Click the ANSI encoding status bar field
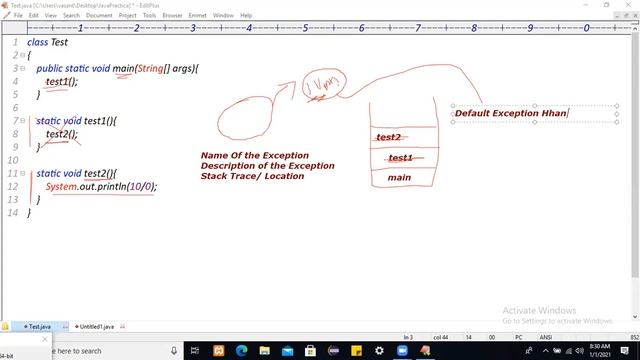This screenshot has height=360, width=640. click(546, 338)
